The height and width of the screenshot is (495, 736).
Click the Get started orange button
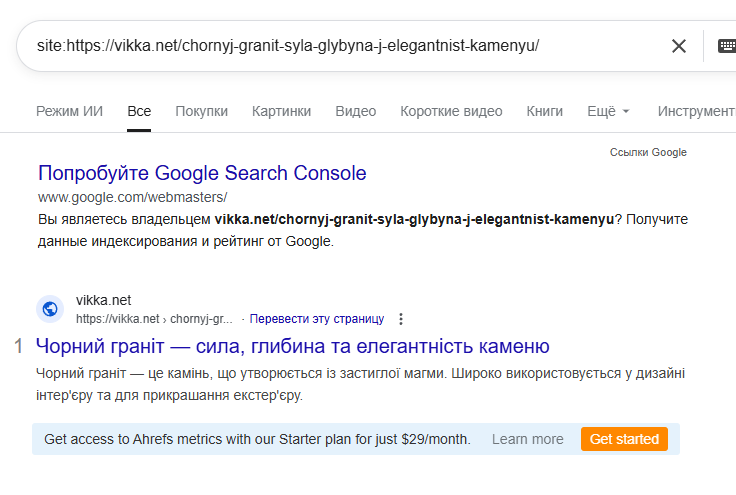624,439
